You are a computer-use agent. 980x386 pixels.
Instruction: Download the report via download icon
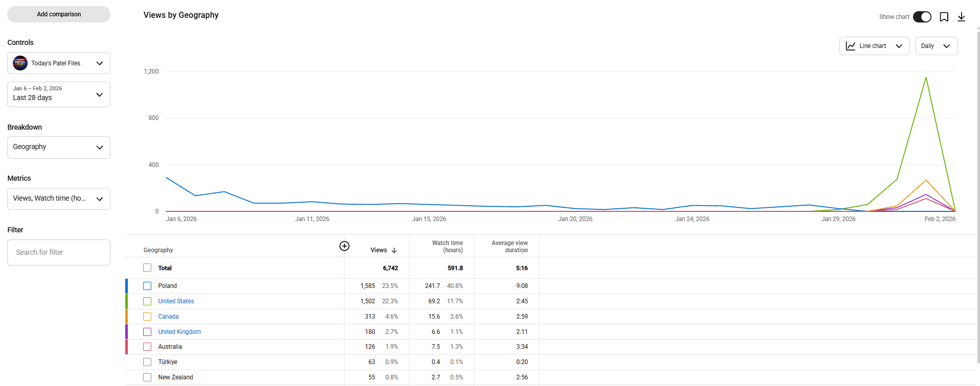[x=962, y=17]
